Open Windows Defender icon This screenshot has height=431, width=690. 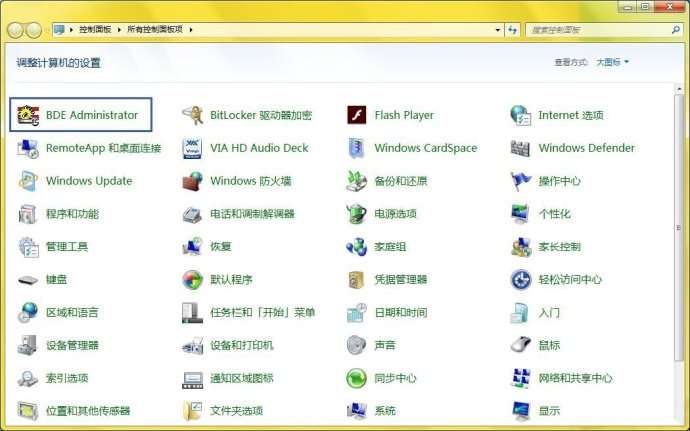coord(521,148)
